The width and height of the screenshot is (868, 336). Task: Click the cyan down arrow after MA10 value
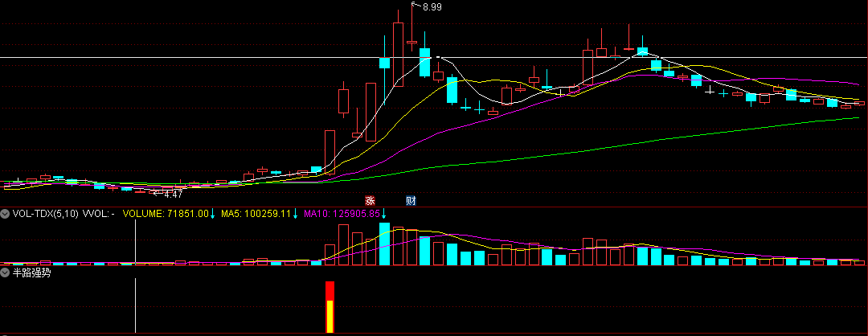(383, 213)
